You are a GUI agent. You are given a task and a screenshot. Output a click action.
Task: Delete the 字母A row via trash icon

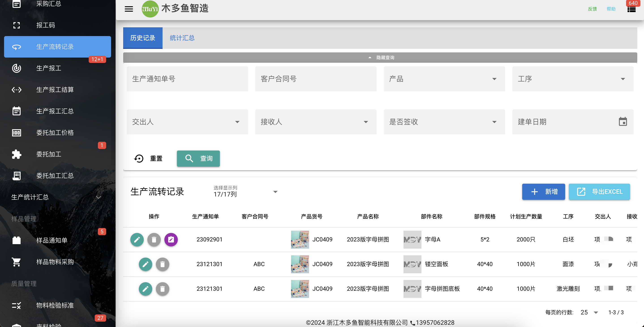click(x=154, y=239)
